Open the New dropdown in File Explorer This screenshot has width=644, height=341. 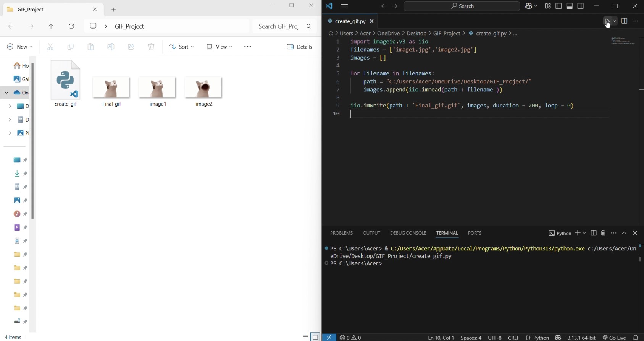click(19, 47)
